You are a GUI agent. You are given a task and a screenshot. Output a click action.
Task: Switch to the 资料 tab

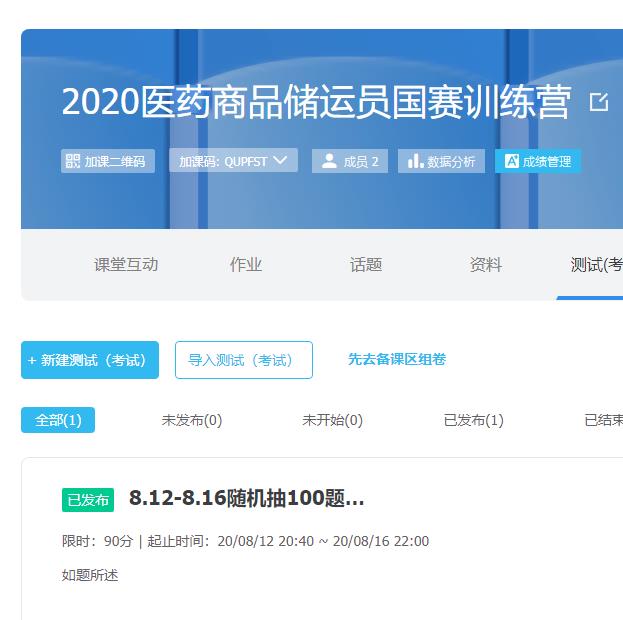click(x=486, y=265)
